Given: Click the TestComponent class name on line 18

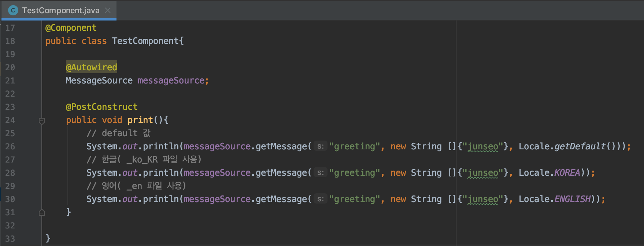Looking at the screenshot, I should tap(145, 41).
